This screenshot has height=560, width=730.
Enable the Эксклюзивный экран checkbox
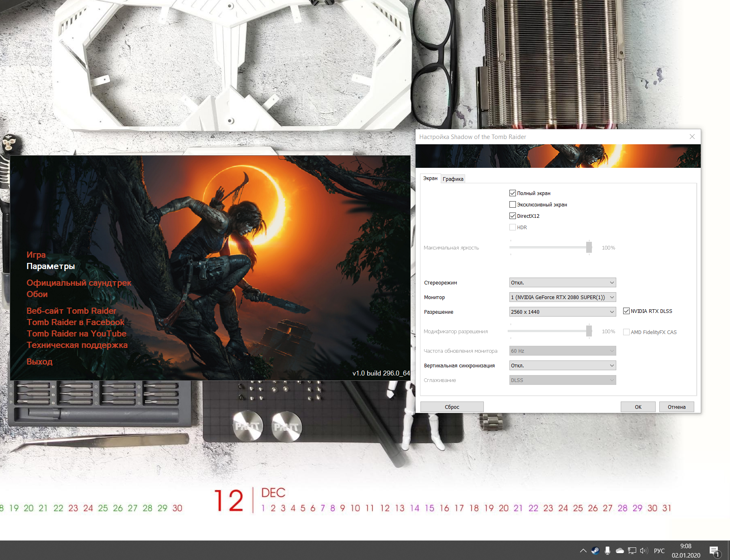[513, 204]
